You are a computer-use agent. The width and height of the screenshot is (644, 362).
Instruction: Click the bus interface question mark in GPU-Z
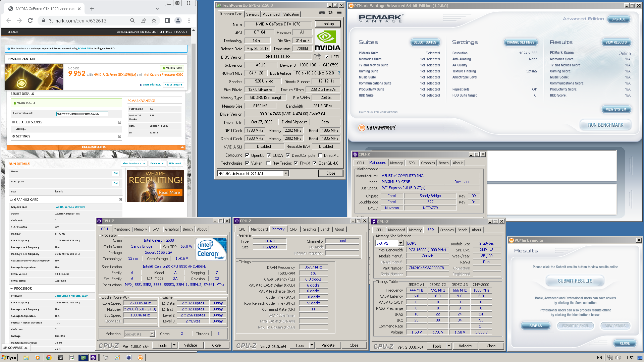click(339, 73)
